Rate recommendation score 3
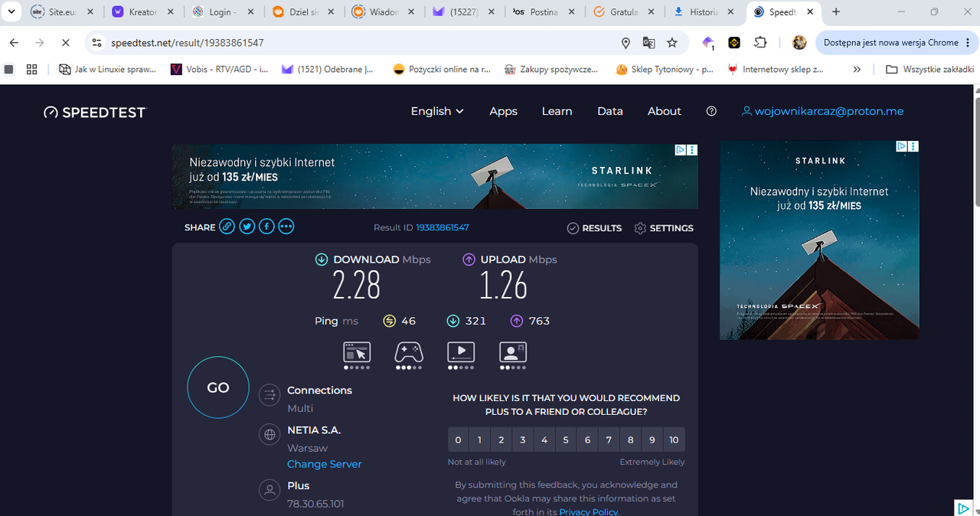Screen dimensions: 980x516 click(x=523, y=439)
